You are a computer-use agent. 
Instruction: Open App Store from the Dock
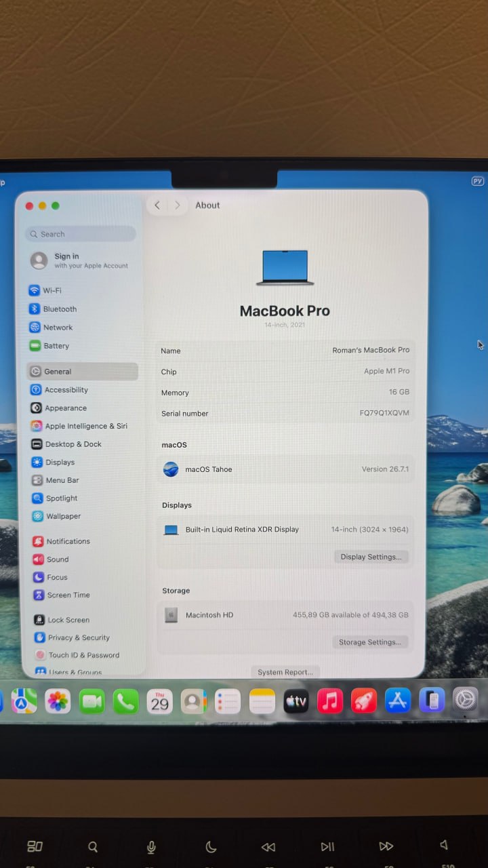pyautogui.click(x=398, y=701)
